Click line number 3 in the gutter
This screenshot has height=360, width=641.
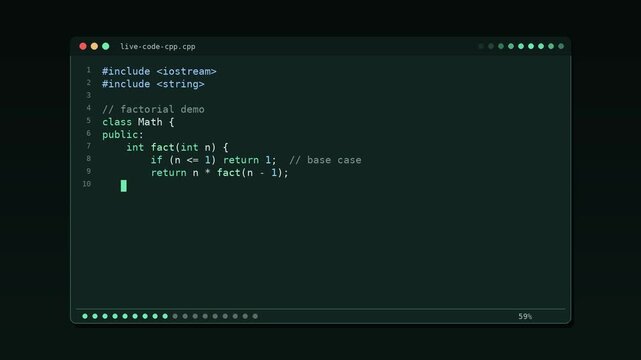click(x=88, y=95)
